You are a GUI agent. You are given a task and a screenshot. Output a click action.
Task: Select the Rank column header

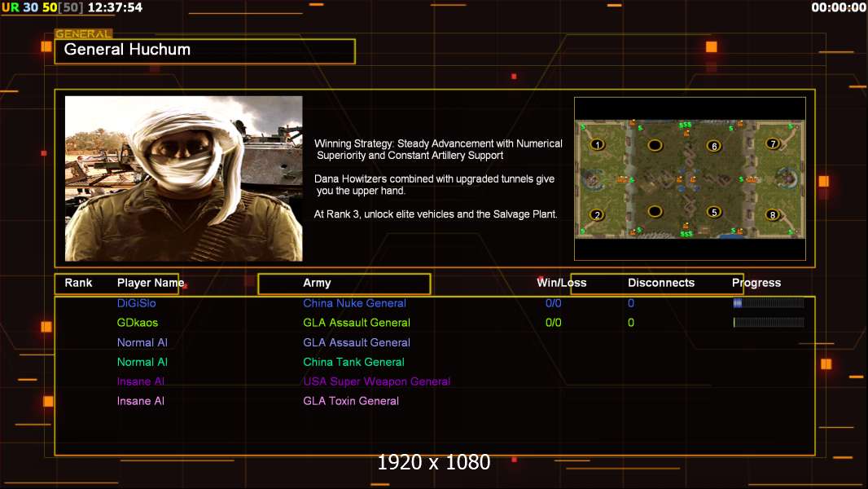click(79, 283)
